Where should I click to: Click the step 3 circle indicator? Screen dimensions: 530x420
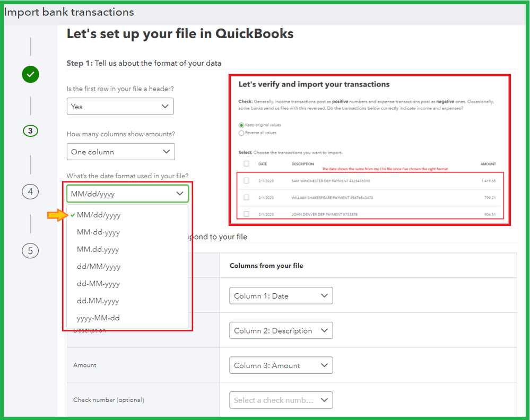pyautogui.click(x=30, y=130)
